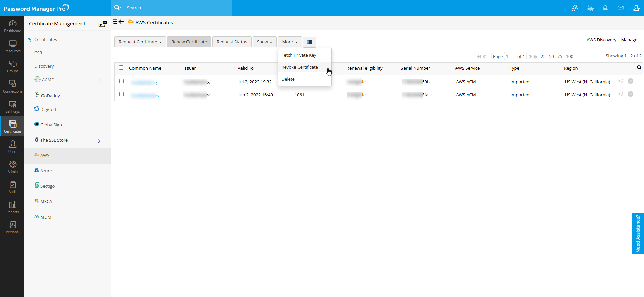Click the back arrow beside AWS Certificates

click(121, 22)
